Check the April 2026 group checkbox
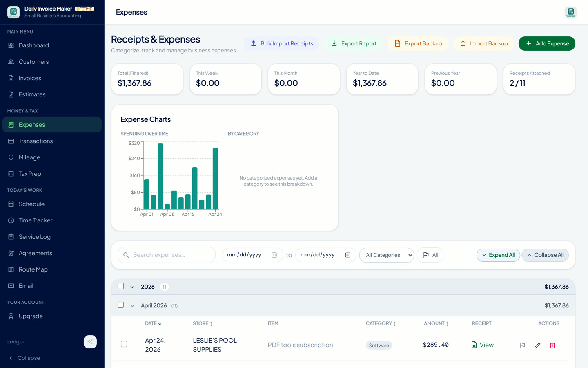 (120, 305)
